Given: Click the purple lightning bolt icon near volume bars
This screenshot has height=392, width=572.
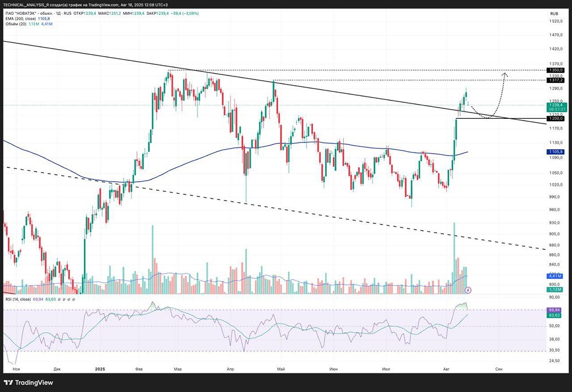Looking at the screenshot, I should 468,290.
